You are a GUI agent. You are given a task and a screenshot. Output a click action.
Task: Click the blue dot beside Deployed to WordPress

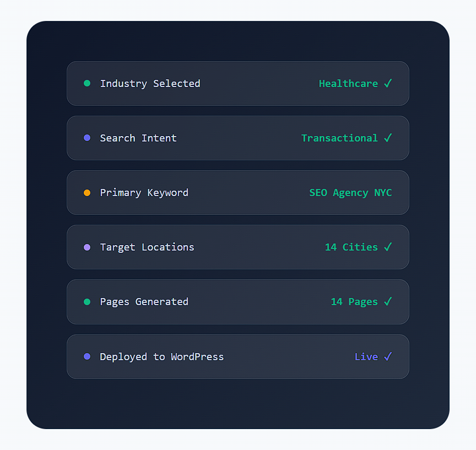pos(87,356)
